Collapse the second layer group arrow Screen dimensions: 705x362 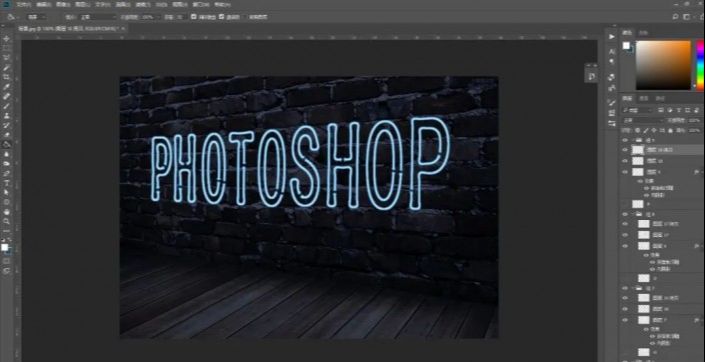pyautogui.click(x=633, y=215)
